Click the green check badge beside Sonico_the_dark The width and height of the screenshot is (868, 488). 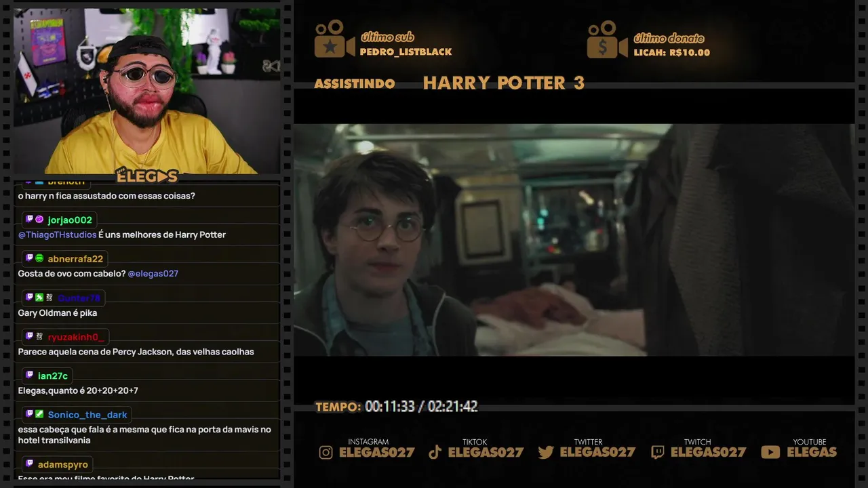[x=39, y=414]
